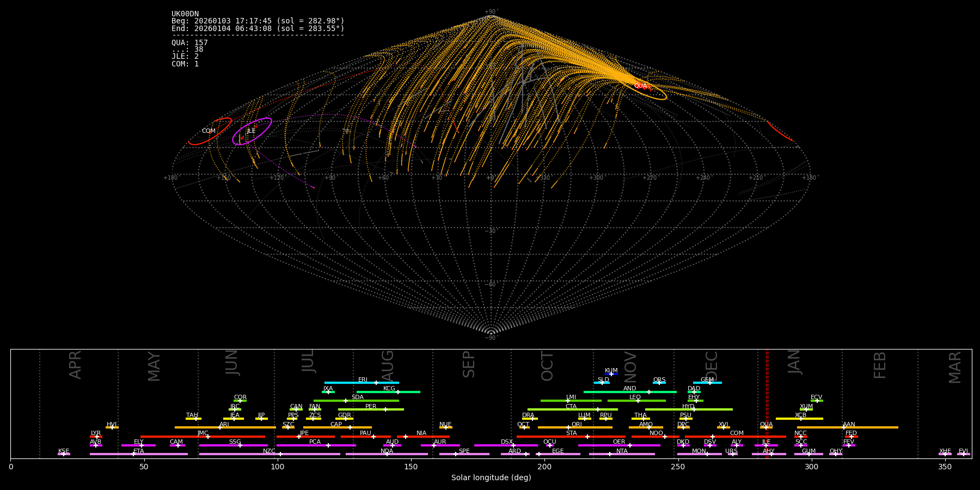Select the "QUA: 157" count in the legend
980x490 pixels.
pyautogui.click(x=189, y=42)
